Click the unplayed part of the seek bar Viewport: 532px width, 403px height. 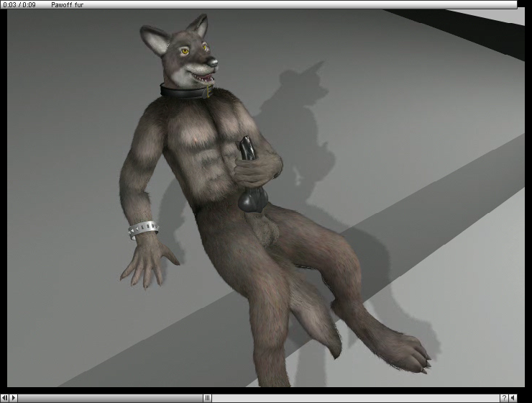click(x=356, y=398)
